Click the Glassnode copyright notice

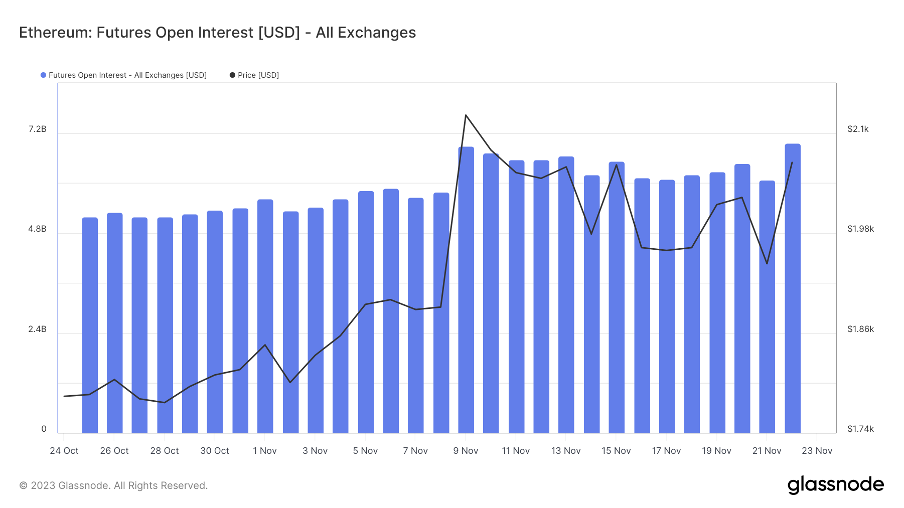tap(113, 486)
